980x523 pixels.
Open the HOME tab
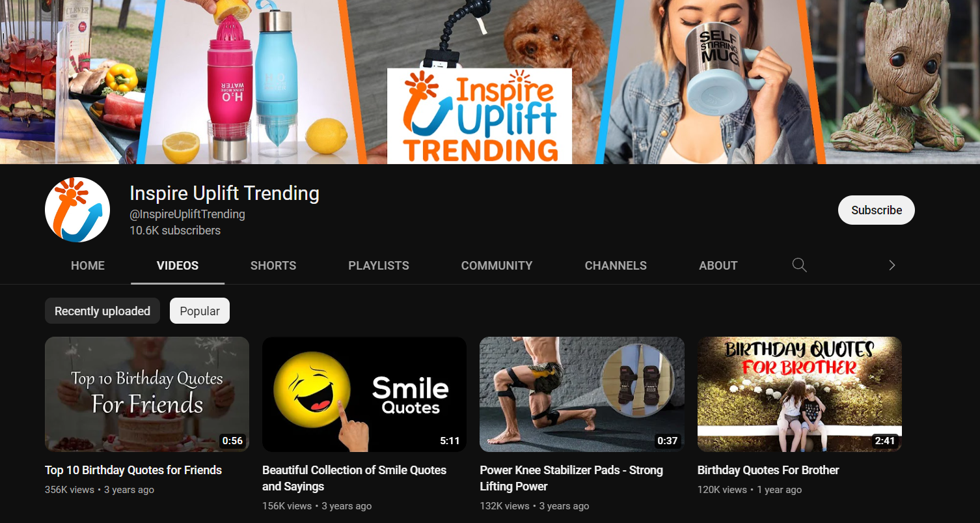88,266
